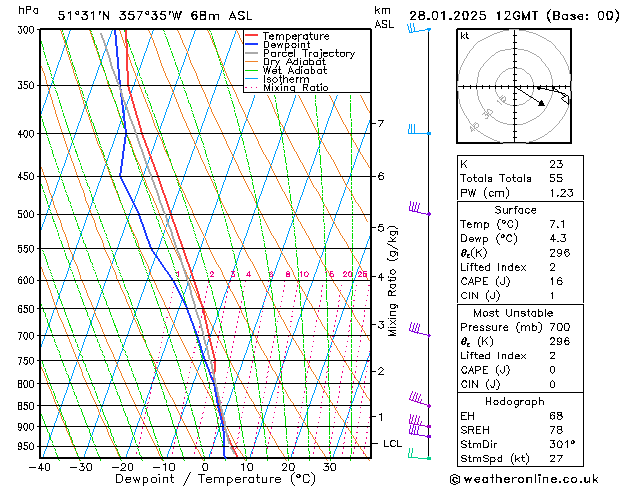Click the -40 temperature axis label

(x=40, y=467)
